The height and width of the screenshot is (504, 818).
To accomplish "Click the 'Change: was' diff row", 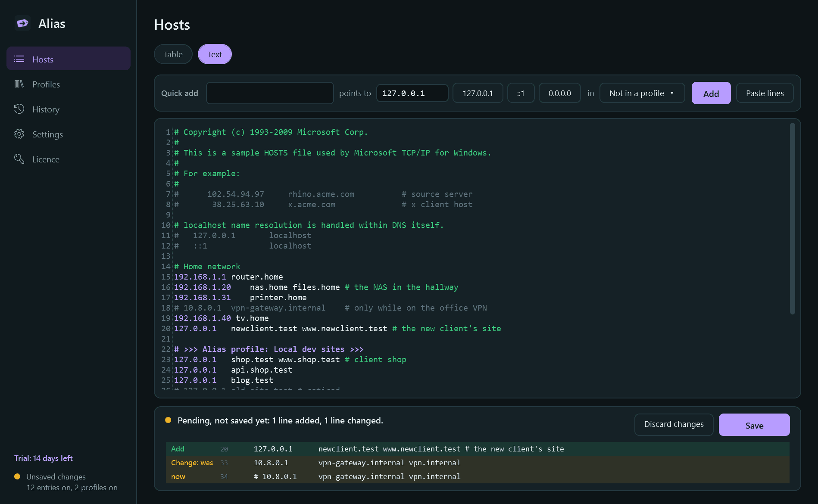I will click(478, 463).
